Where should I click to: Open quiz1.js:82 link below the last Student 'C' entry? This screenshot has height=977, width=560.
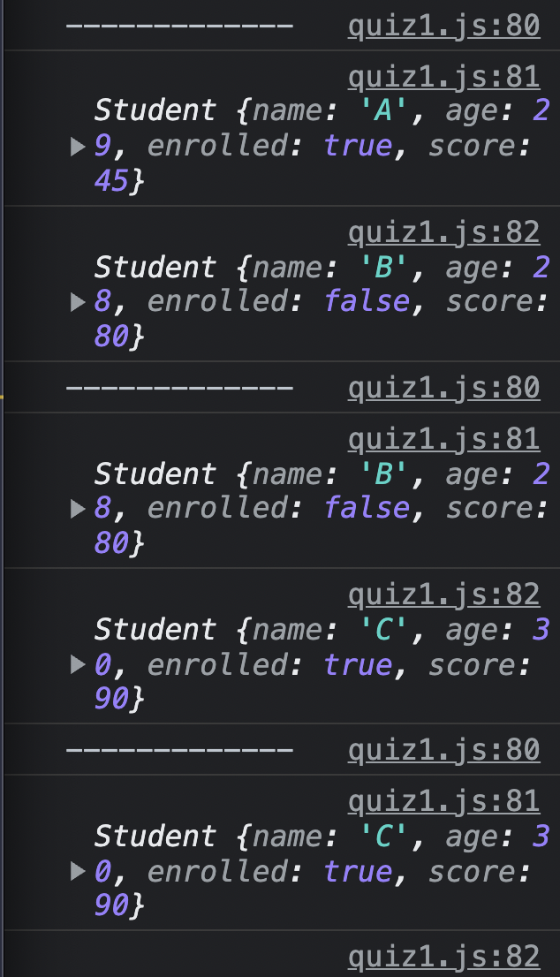click(443, 958)
